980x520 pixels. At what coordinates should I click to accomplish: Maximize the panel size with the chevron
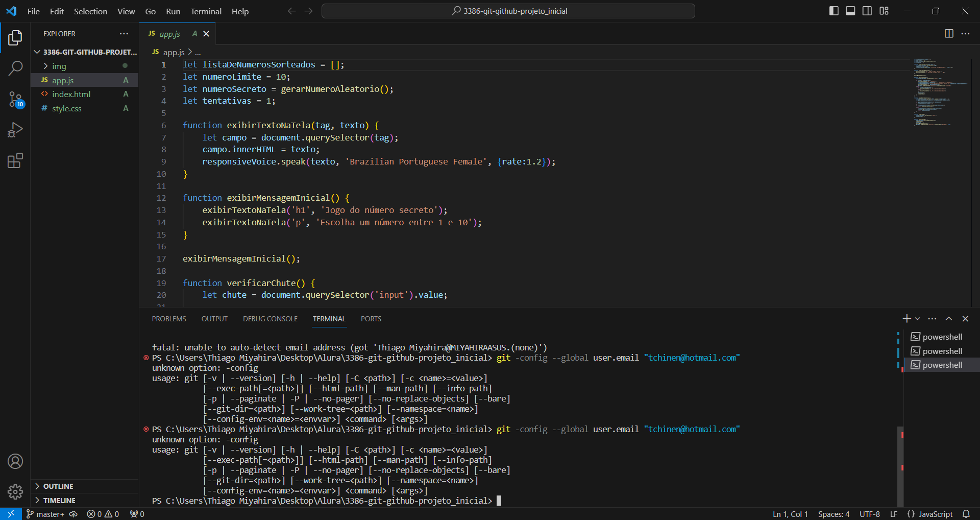949,319
